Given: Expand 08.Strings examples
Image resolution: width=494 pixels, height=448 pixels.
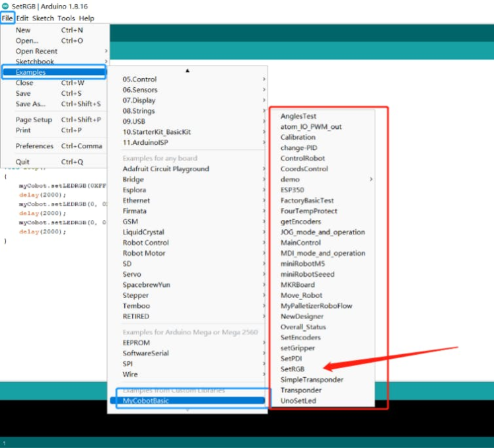Looking at the screenshot, I should pos(188,111).
